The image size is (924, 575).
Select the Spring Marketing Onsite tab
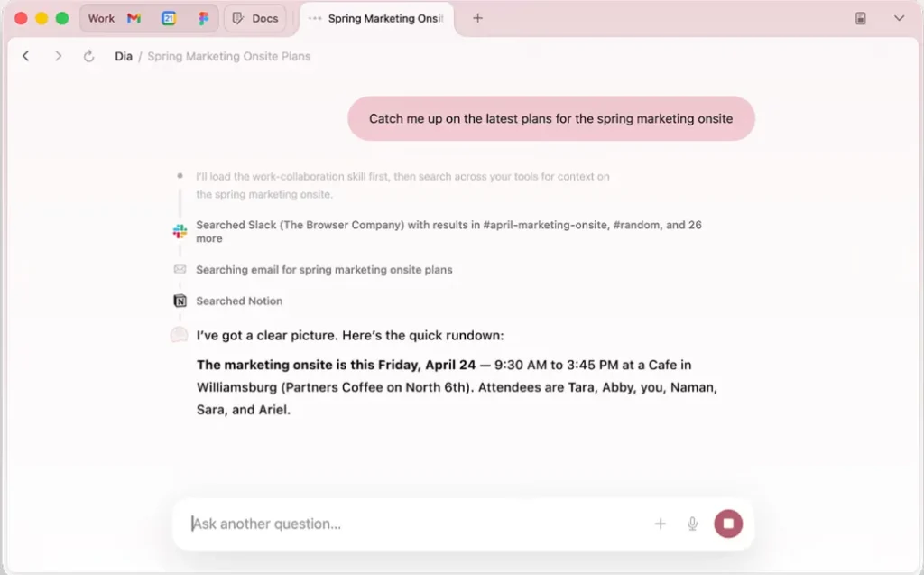377,18
